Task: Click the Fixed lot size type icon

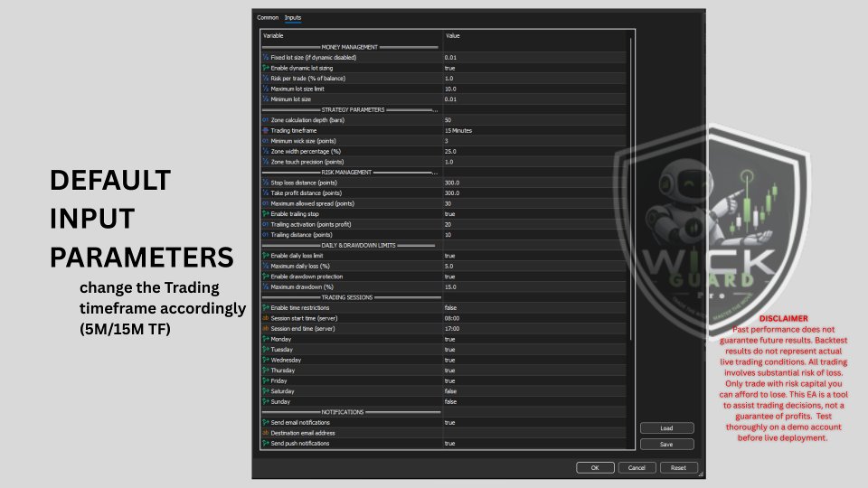Action: [266, 58]
